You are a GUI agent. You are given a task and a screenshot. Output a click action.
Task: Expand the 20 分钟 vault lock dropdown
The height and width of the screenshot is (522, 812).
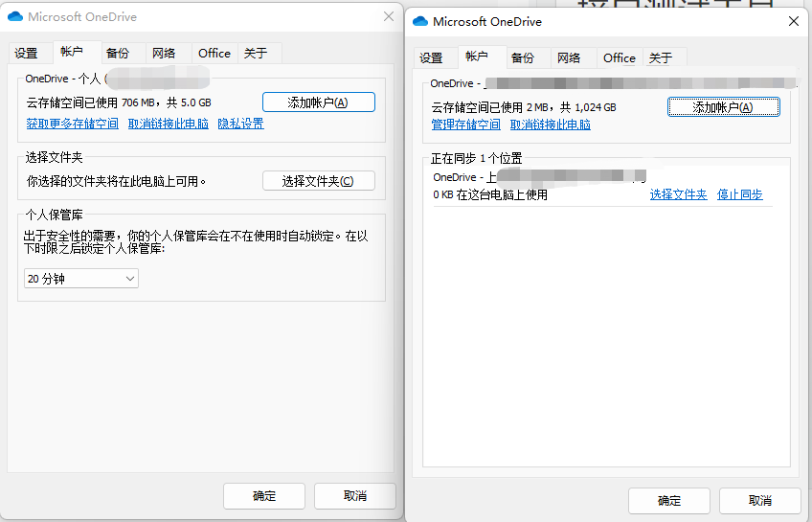pos(81,279)
